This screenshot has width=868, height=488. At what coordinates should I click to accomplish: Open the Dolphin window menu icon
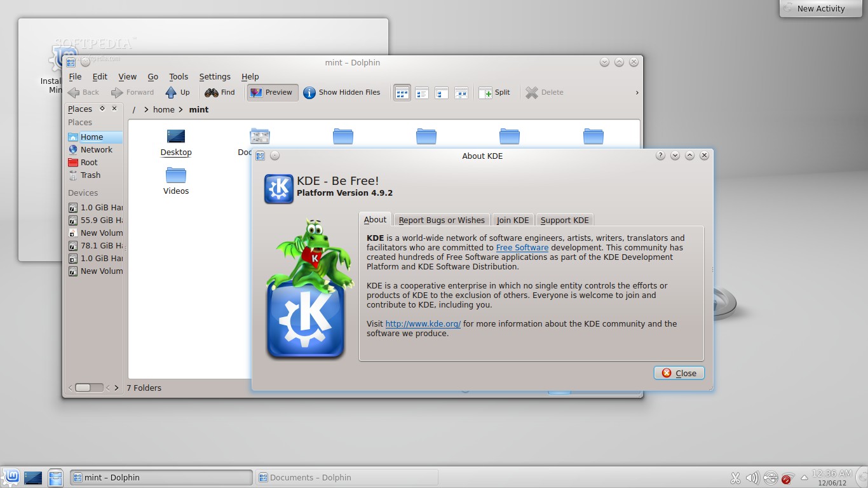point(71,62)
